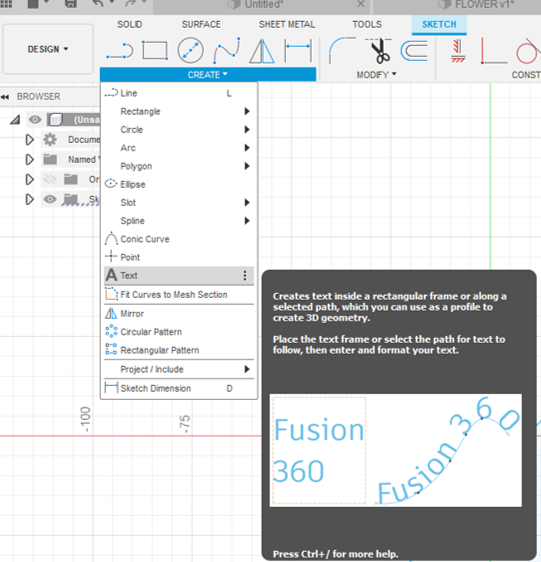Viewport: 541px width, 562px height.
Task: Choose Line from Create menu
Action: pyautogui.click(x=179, y=93)
